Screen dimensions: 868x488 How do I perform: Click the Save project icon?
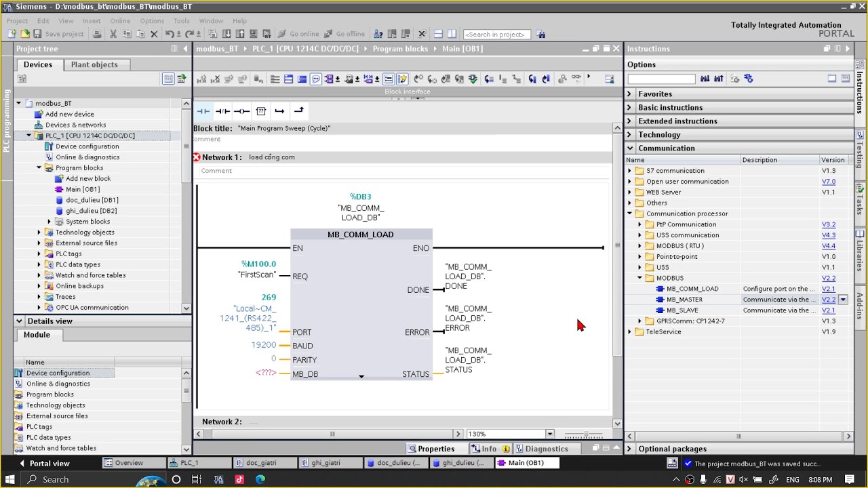click(37, 34)
